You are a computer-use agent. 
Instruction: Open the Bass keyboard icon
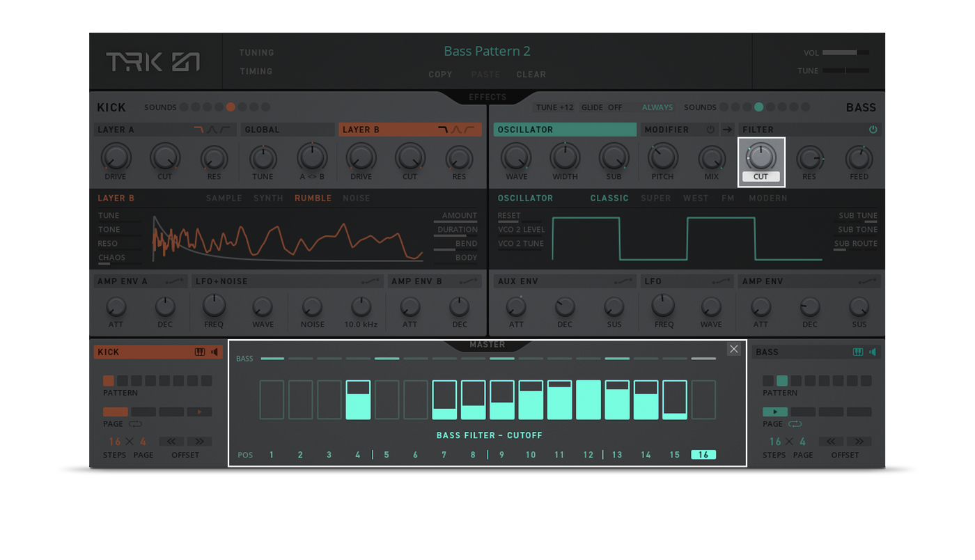tap(858, 352)
